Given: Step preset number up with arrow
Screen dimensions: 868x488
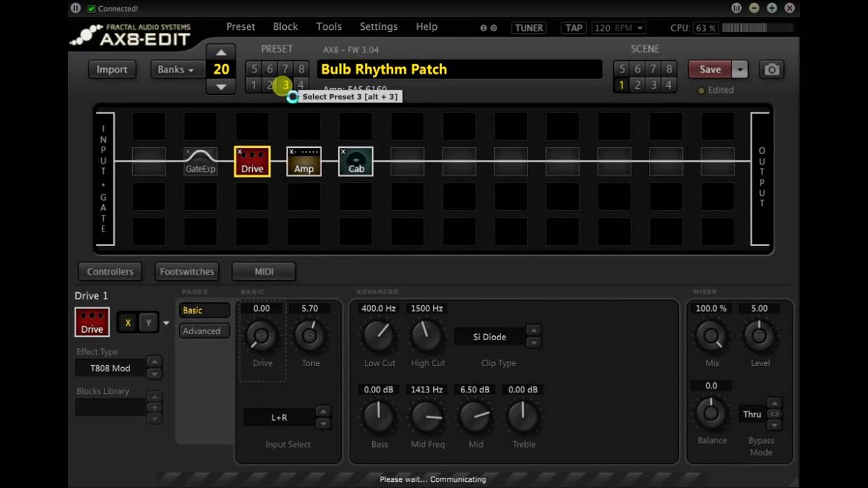Looking at the screenshot, I should 221,53.
